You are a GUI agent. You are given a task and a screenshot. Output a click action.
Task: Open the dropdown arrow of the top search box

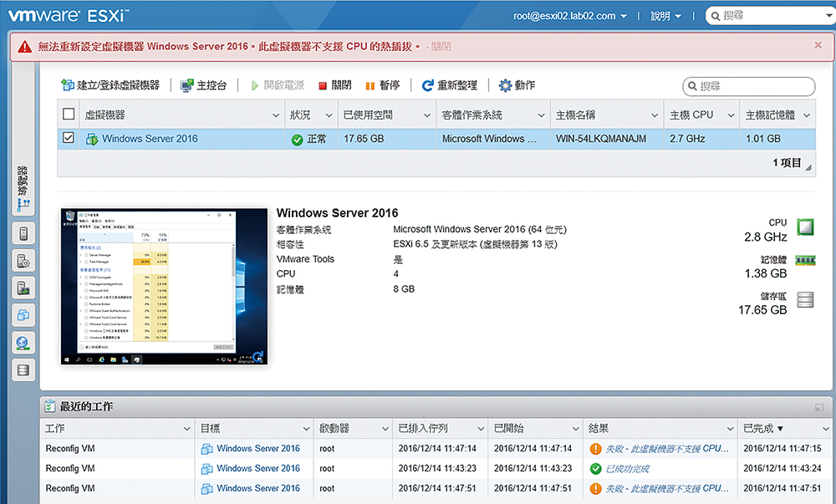click(x=829, y=16)
